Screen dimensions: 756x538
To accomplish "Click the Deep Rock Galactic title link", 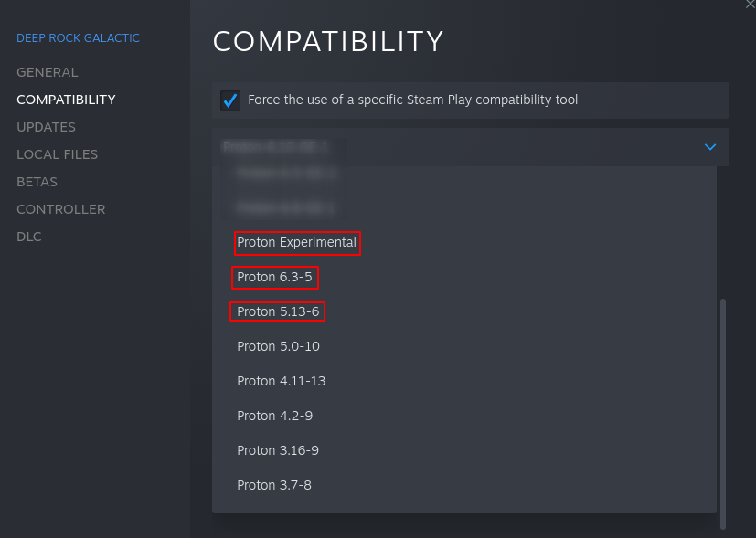I will click(78, 38).
